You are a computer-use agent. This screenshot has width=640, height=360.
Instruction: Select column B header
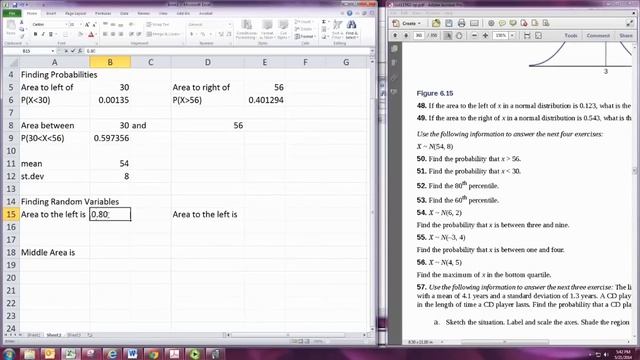tap(110, 62)
